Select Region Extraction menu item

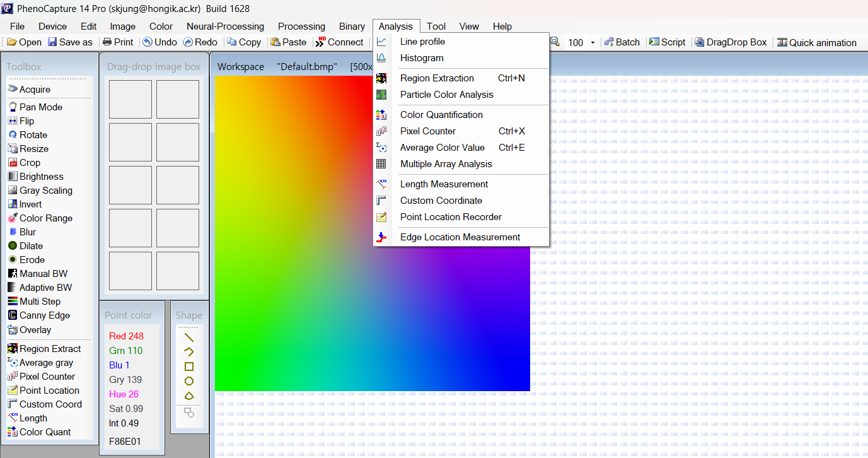point(461,78)
